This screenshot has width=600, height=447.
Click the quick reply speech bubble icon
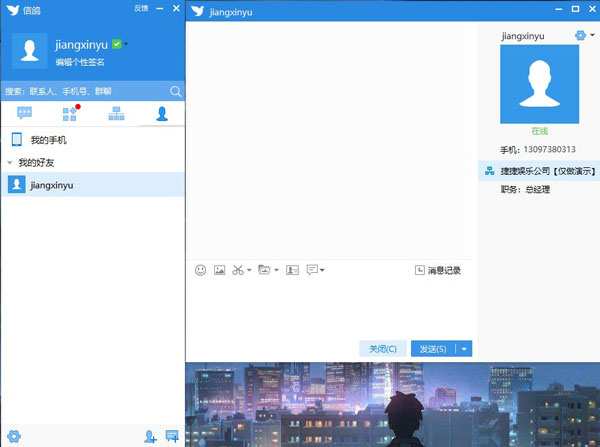pyautogui.click(x=312, y=270)
